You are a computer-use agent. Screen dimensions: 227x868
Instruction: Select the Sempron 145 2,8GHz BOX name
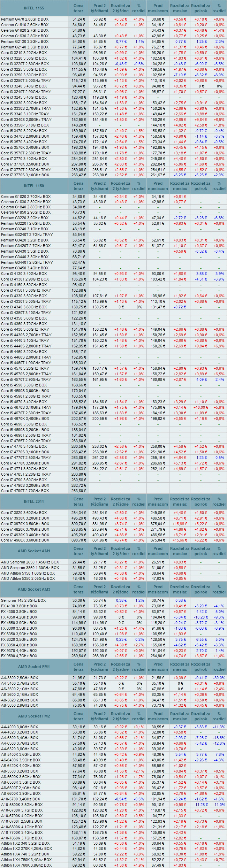coord(23,600)
